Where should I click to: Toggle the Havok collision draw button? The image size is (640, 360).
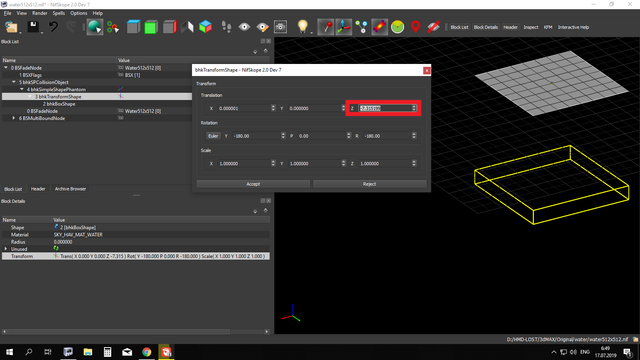tap(380, 27)
